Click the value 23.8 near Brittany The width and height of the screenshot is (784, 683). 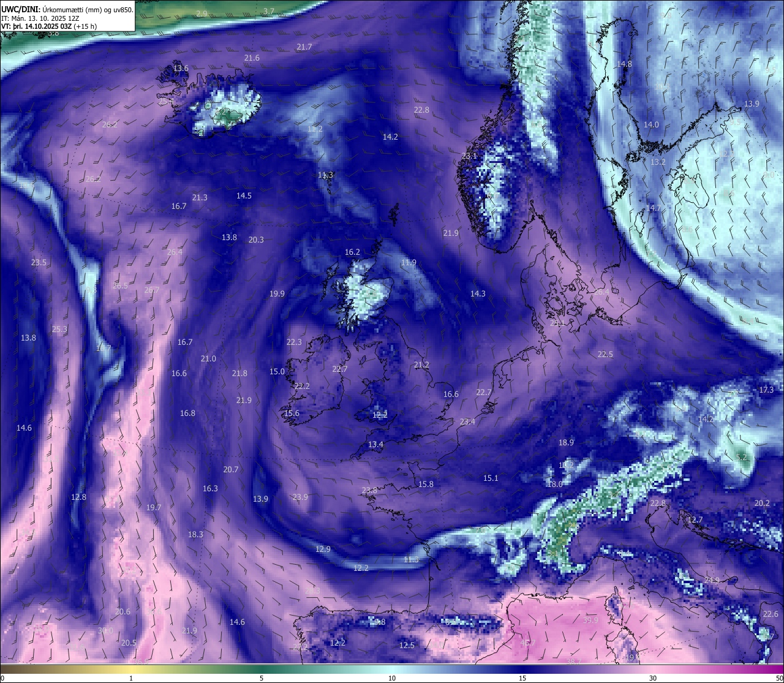[369, 490]
